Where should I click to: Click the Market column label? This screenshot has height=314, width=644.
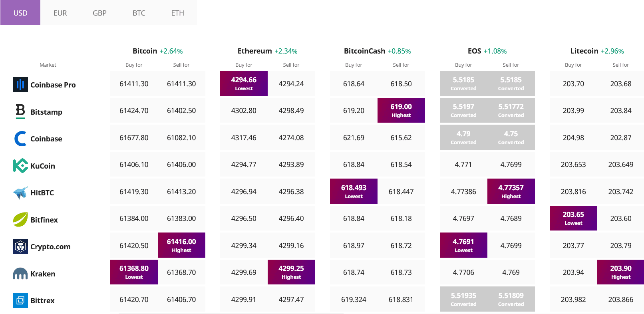tap(48, 65)
